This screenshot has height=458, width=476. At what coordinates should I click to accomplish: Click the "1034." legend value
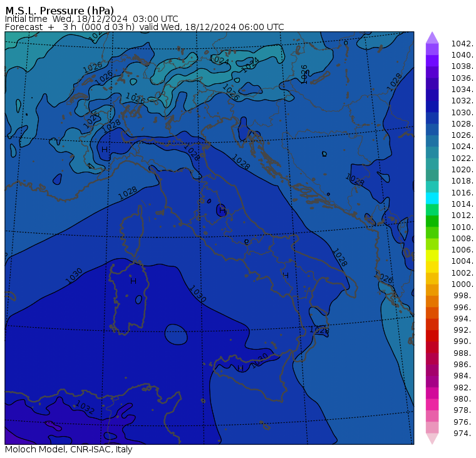click(462, 90)
